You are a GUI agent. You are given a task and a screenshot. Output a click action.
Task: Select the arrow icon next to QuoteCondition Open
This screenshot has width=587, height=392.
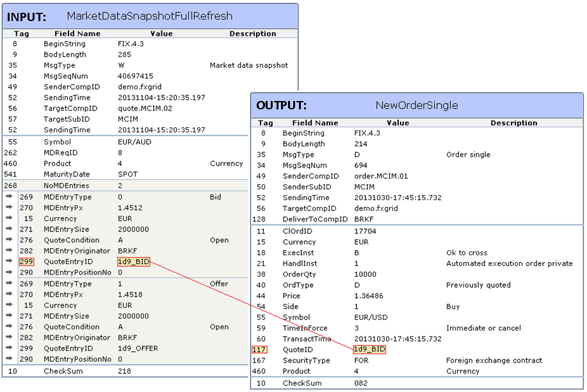[x=8, y=240]
